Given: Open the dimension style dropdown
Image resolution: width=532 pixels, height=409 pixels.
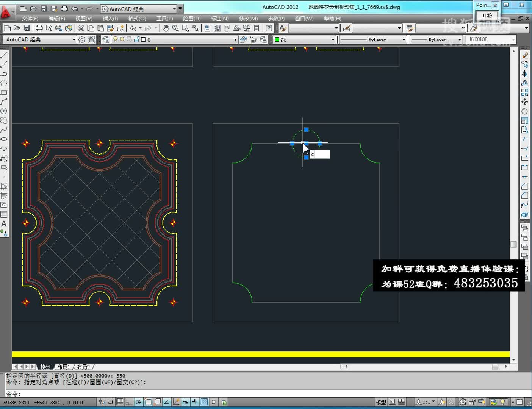Looking at the screenshot, I should click(x=377, y=28).
